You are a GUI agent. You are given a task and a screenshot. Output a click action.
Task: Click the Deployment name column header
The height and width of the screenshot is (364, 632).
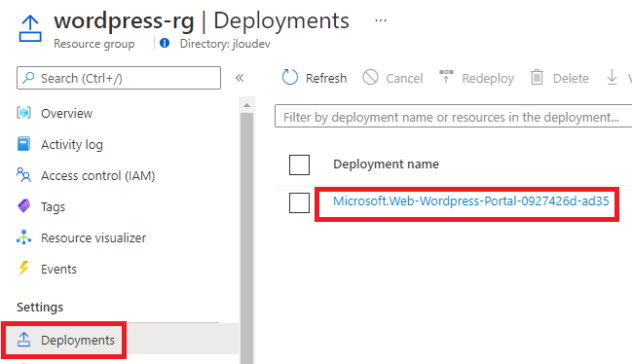point(387,164)
